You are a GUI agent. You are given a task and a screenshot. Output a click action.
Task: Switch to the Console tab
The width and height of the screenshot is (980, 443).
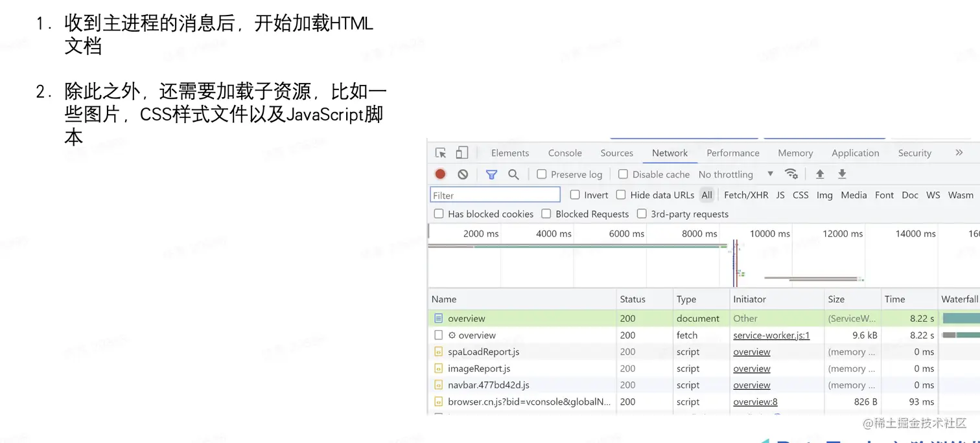point(565,153)
